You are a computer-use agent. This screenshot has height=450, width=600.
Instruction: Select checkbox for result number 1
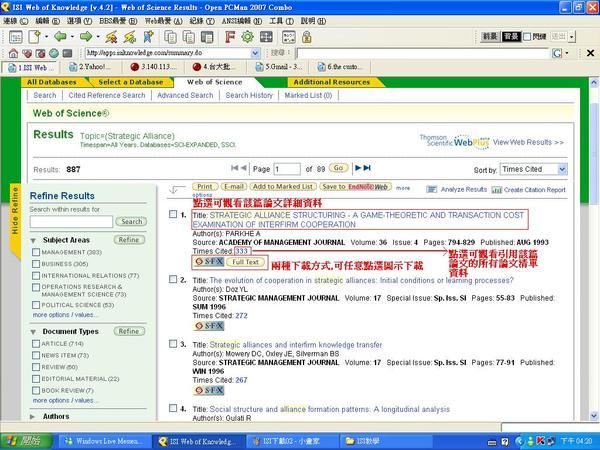click(173, 214)
